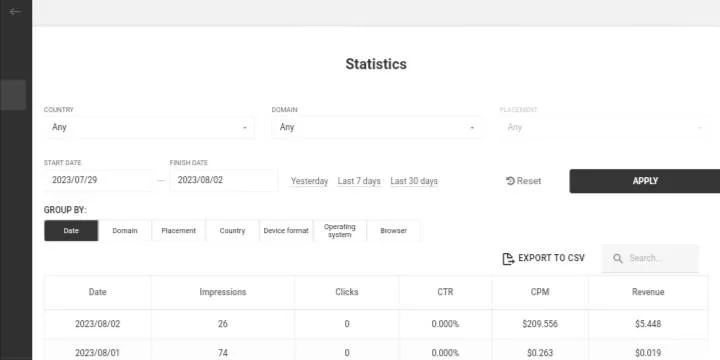This screenshot has height=360, width=720.
Task: Sort by the Revenue column header
Action: click(648, 292)
